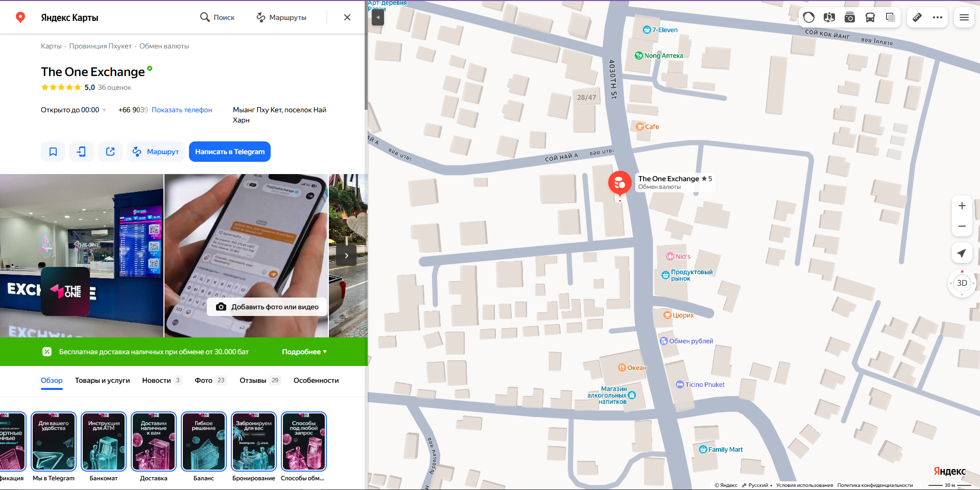
Task: Click The One Exchange red map marker
Action: coord(620,183)
